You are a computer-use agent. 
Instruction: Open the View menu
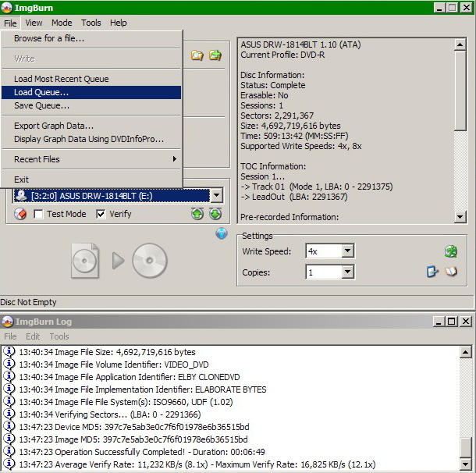(x=34, y=23)
